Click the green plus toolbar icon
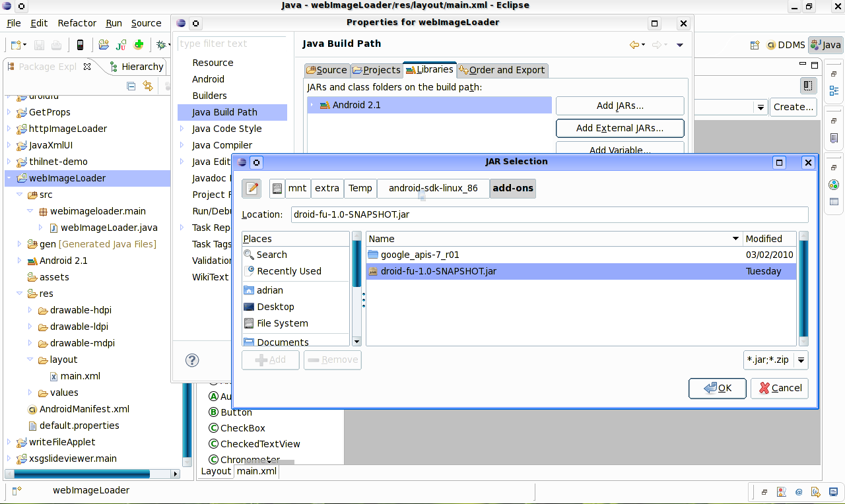 tap(139, 45)
